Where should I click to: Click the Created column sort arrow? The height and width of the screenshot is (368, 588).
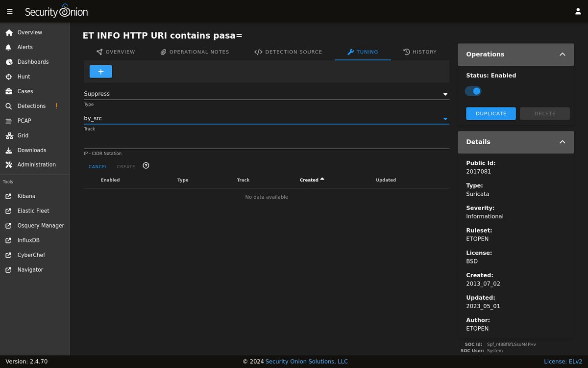point(322,180)
